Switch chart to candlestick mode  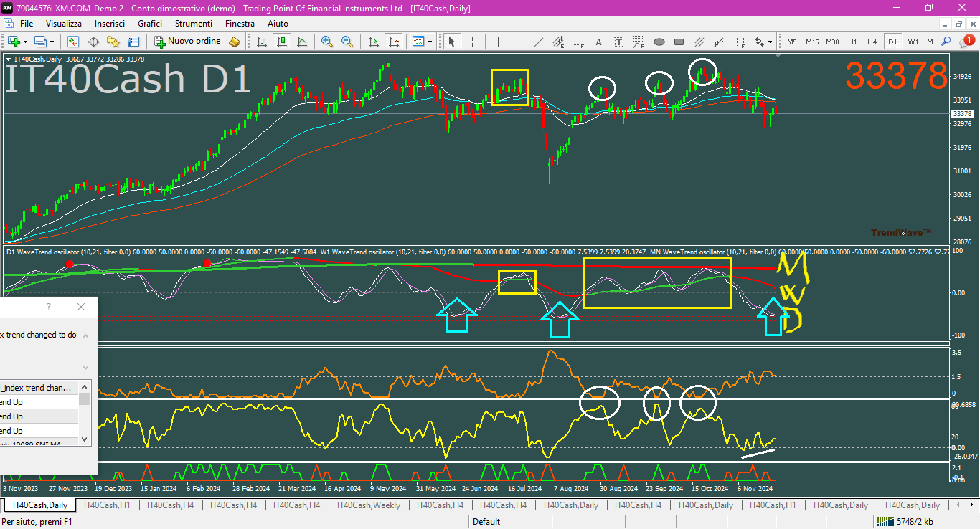pos(282,42)
